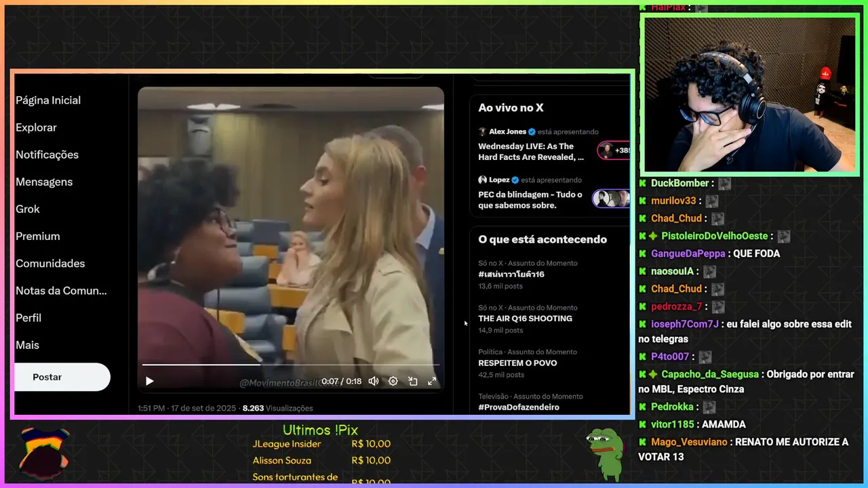The image size is (868, 488).
Task: Click ioseph7Com7J chat message
Action: (746, 331)
